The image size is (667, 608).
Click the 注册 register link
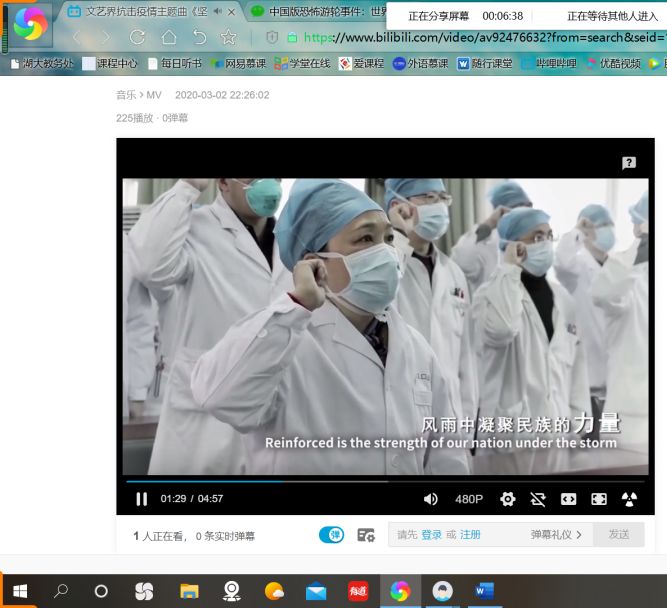[x=470, y=534]
